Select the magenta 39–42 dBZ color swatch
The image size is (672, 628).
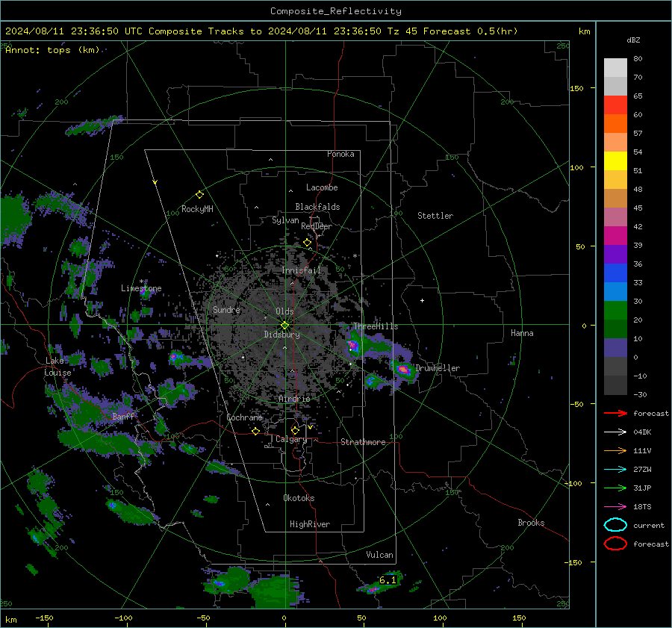pyautogui.click(x=615, y=236)
